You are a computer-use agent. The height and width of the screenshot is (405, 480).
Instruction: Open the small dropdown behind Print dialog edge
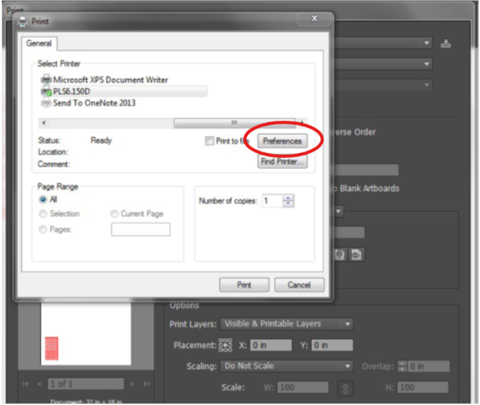(338, 211)
